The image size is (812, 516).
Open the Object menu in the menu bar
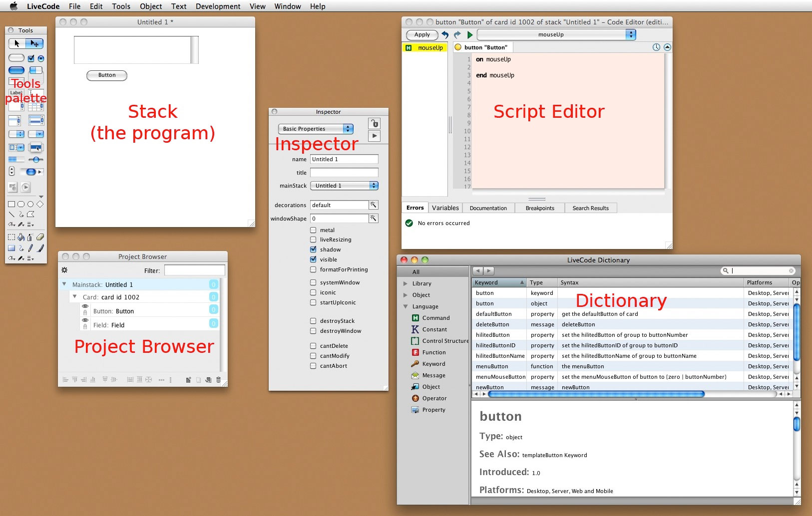pyautogui.click(x=151, y=6)
